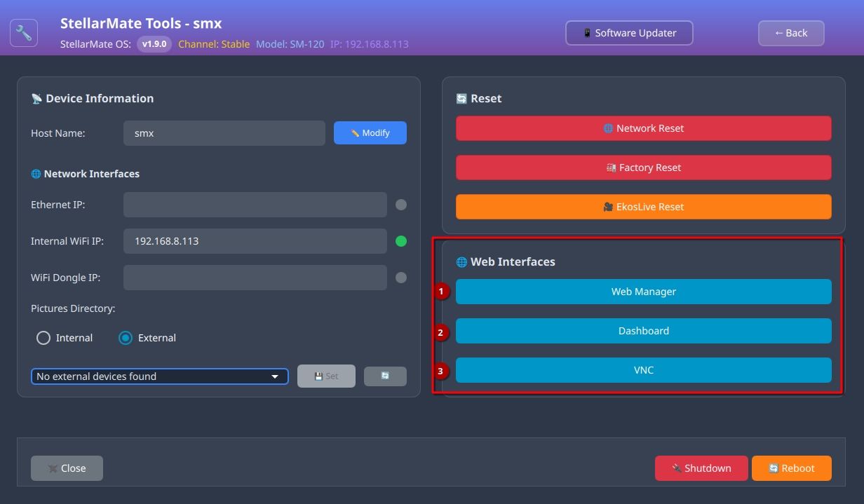Click the Web Interfaces heading
Screen dimensions: 864x504
[506, 262]
